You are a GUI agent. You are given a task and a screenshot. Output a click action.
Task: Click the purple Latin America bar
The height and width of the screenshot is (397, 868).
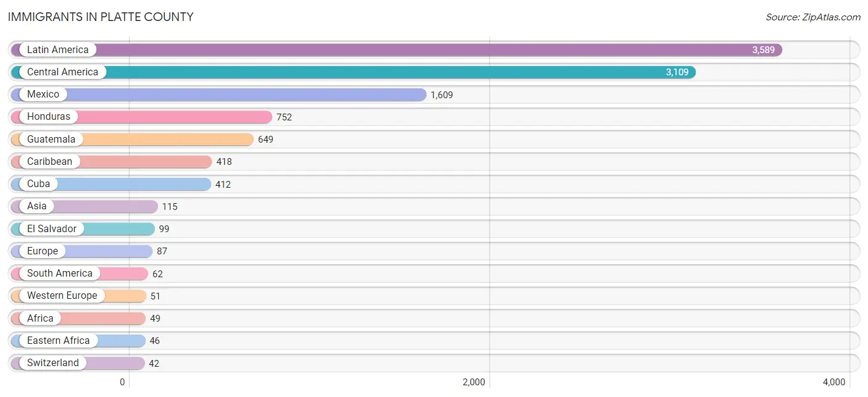396,50
